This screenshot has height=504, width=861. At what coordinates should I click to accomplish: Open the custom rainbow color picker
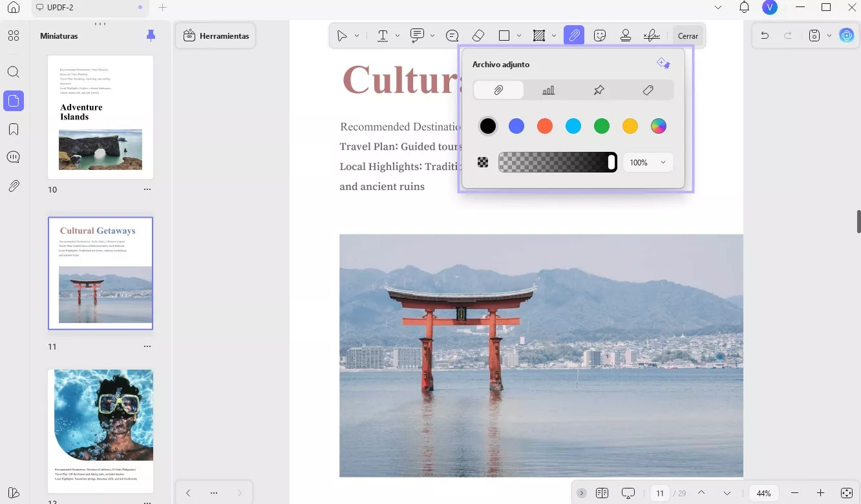pos(659,126)
